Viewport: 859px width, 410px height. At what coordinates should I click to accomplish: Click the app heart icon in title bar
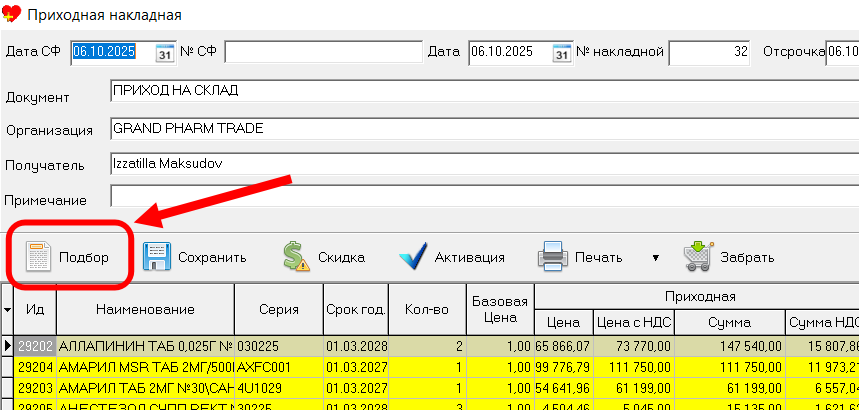pyautogui.click(x=12, y=14)
